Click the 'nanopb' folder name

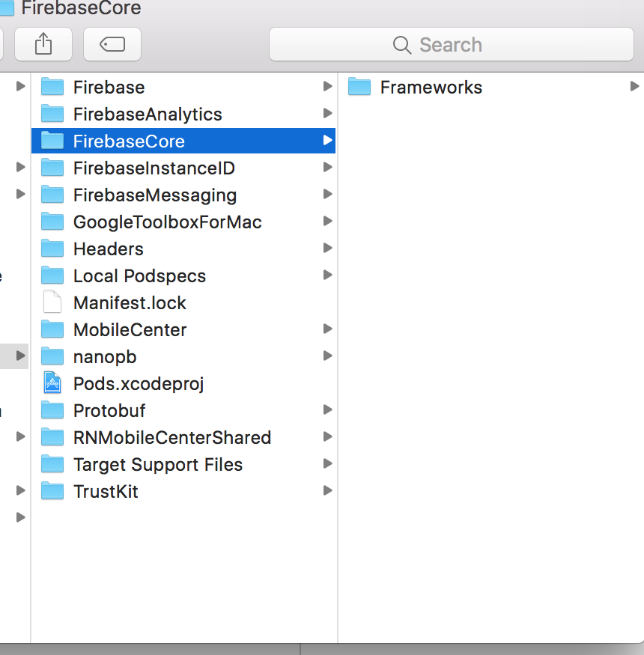tap(105, 358)
